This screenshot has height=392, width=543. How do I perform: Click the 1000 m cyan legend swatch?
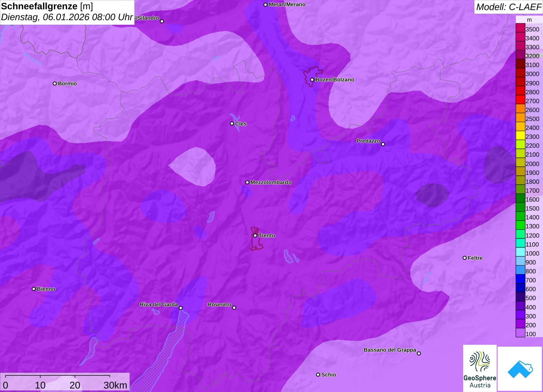pyautogui.click(x=521, y=252)
